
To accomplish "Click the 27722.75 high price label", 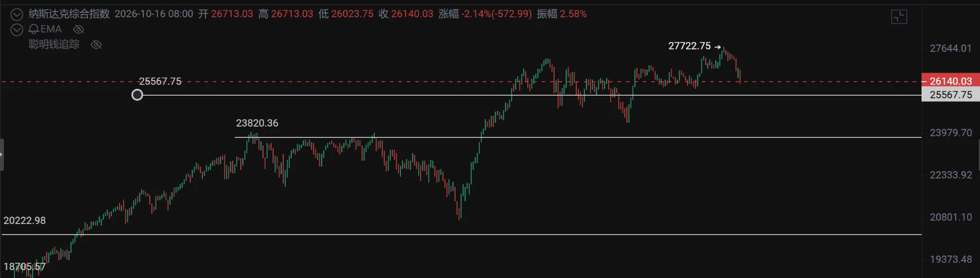I will tap(689, 46).
